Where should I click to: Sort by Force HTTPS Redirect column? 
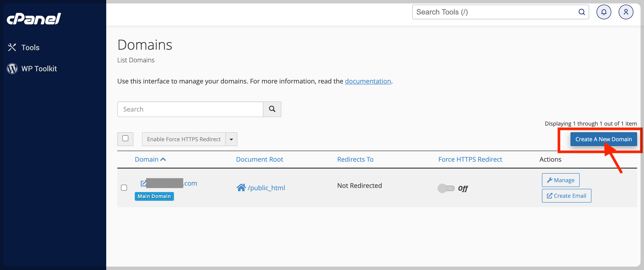[x=470, y=159]
